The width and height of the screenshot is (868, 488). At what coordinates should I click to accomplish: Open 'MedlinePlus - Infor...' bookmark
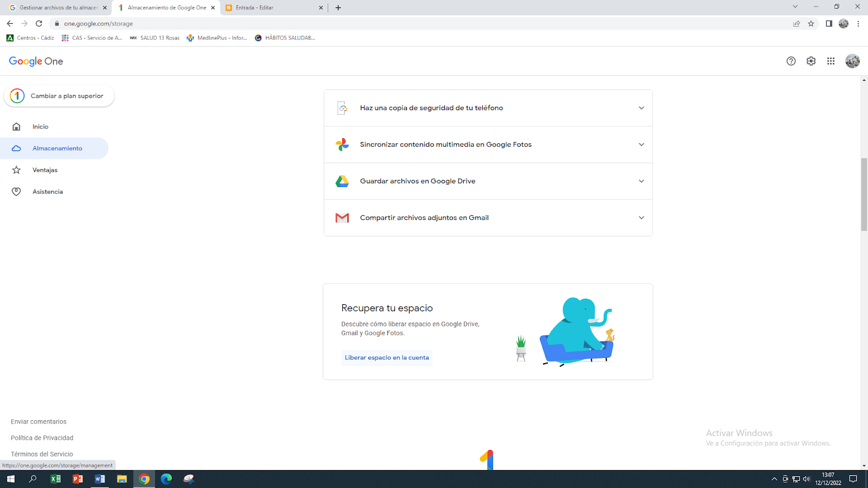click(217, 38)
